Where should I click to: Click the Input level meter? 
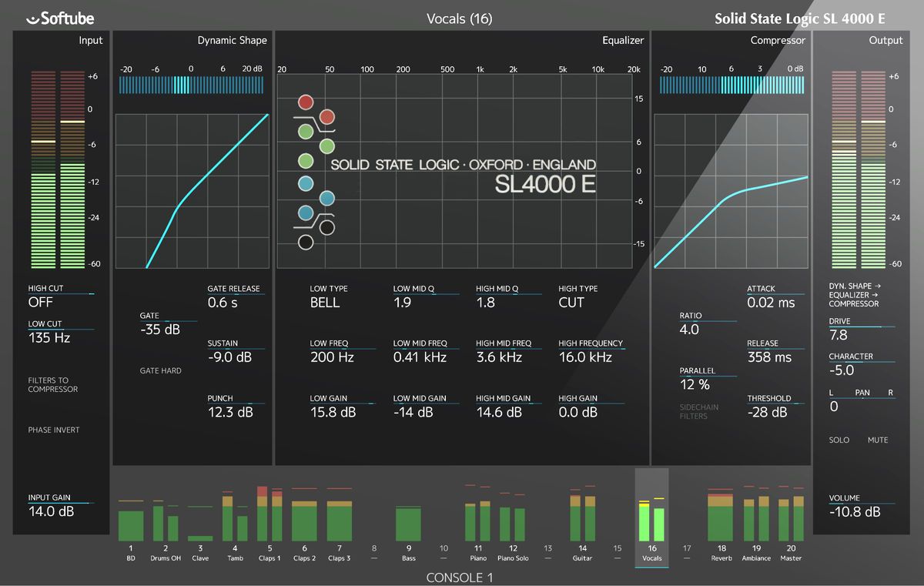(58, 169)
